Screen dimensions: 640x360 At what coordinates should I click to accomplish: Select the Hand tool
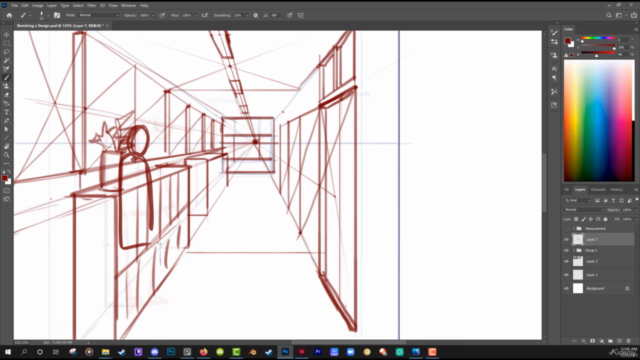pyautogui.click(x=7, y=147)
